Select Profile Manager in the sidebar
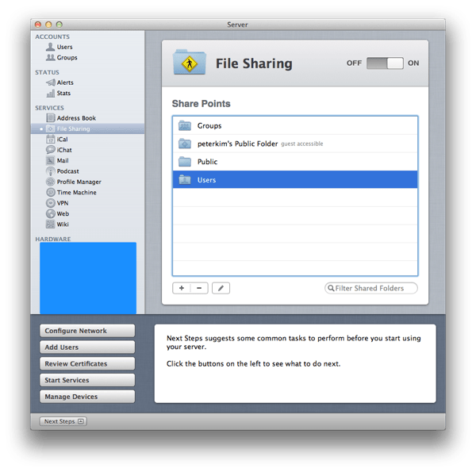Image resolution: width=476 pixels, height=472 pixels. [x=79, y=182]
